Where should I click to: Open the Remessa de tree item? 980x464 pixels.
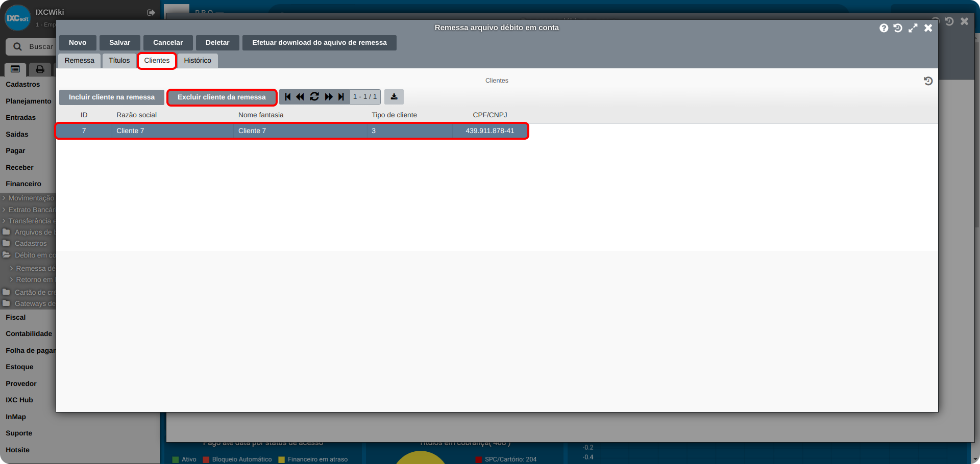[x=32, y=269]
